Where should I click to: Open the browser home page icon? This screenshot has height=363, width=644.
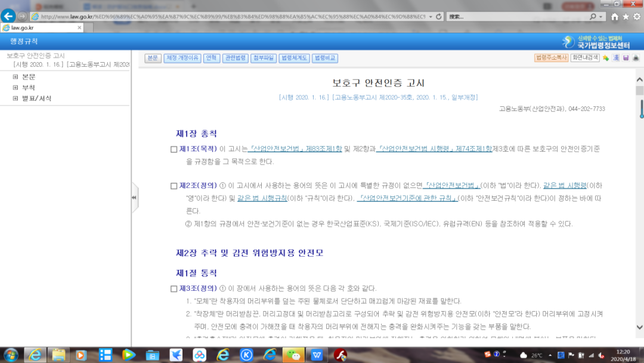(614, 16)
